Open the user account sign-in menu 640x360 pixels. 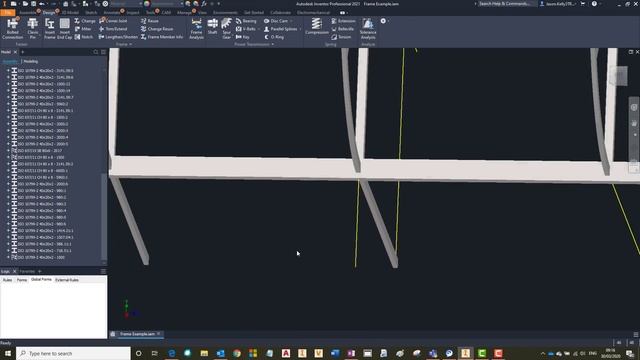558,4
